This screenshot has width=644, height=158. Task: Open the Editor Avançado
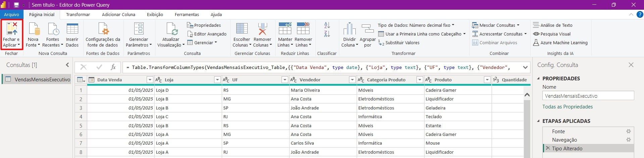(207, 34)
